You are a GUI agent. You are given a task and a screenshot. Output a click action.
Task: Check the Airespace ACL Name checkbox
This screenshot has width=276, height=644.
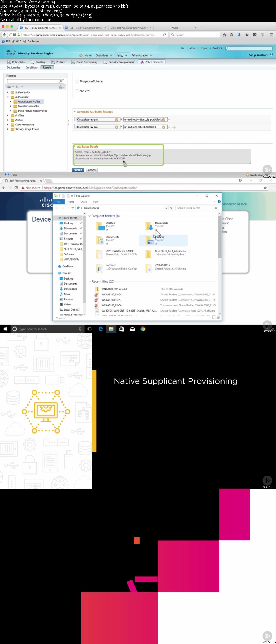[77, 81]
